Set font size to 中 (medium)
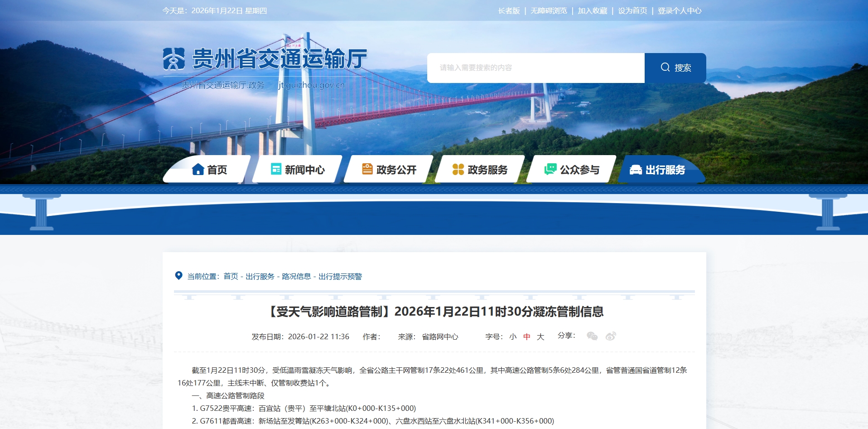Image resolution: width=868 pixels, height=429 pixels. coord(526,337)
